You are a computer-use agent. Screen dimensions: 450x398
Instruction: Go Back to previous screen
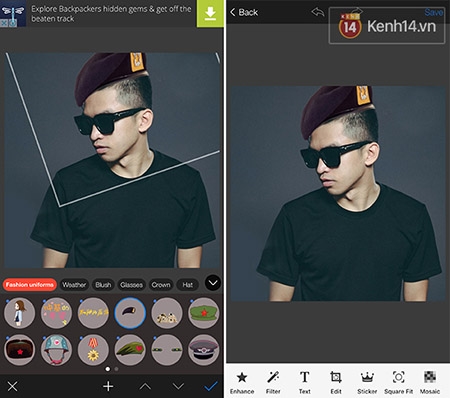[x=244, y=12]
